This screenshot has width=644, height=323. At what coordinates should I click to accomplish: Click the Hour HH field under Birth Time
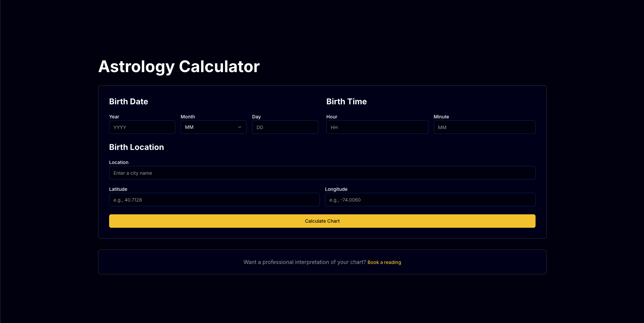click(x=377, y=127)
